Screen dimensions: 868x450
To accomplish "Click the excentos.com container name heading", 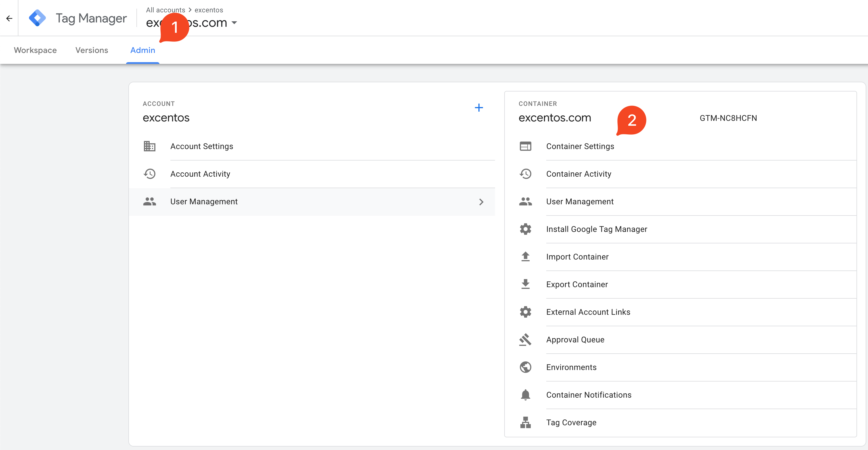I will pos(555,118).
